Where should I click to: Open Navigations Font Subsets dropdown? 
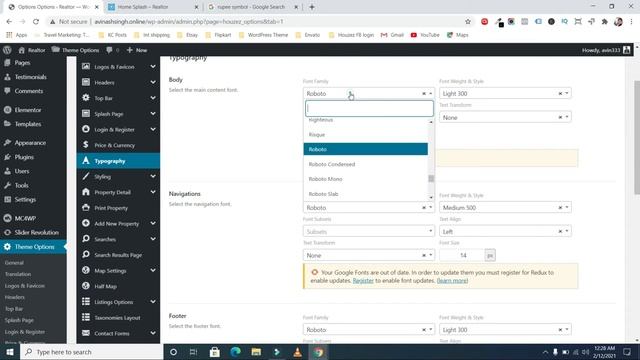[369, 231]
